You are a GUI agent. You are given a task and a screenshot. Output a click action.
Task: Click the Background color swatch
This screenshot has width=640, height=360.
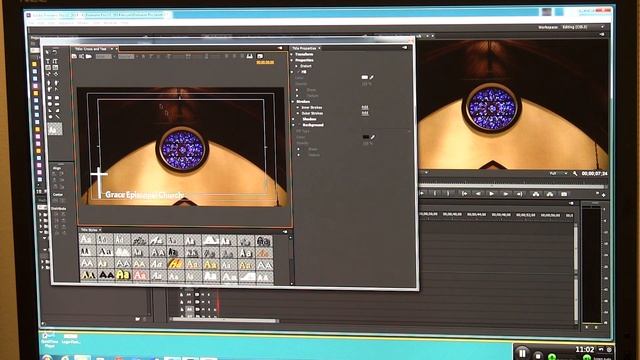[365, 137]
